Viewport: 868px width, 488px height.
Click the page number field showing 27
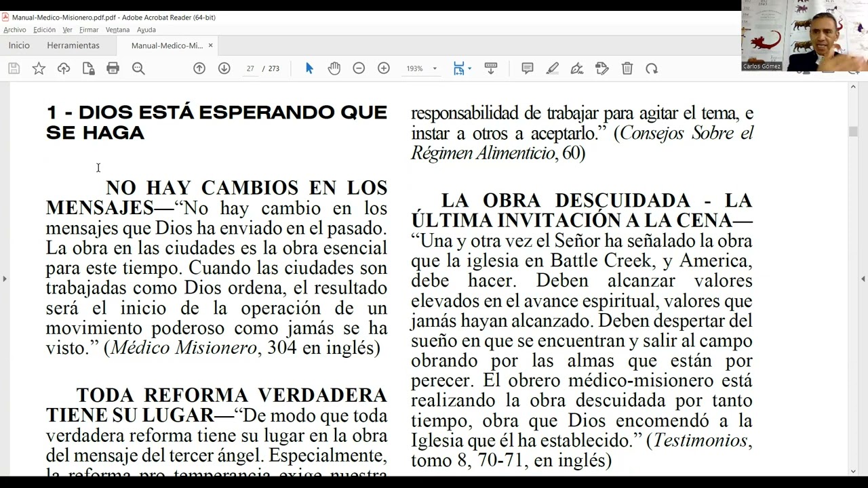click(x=250, y=68)
